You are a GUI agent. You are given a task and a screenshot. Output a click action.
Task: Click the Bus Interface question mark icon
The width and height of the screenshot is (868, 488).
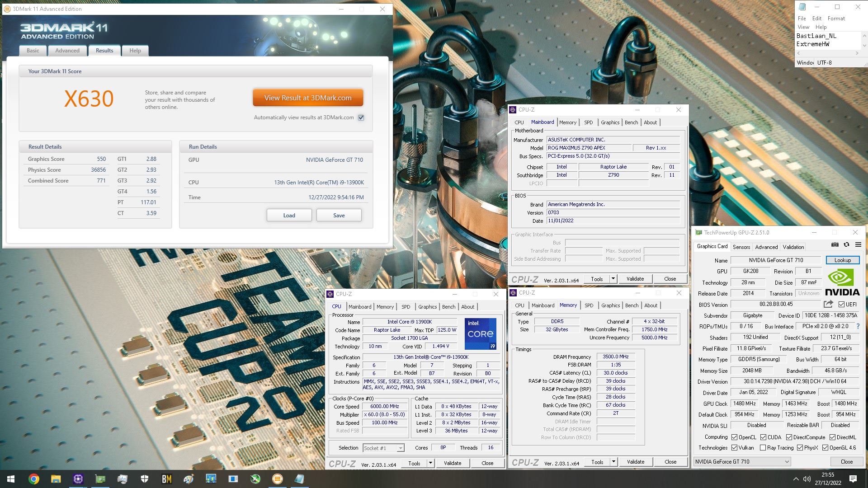click(x=858, y=326)
